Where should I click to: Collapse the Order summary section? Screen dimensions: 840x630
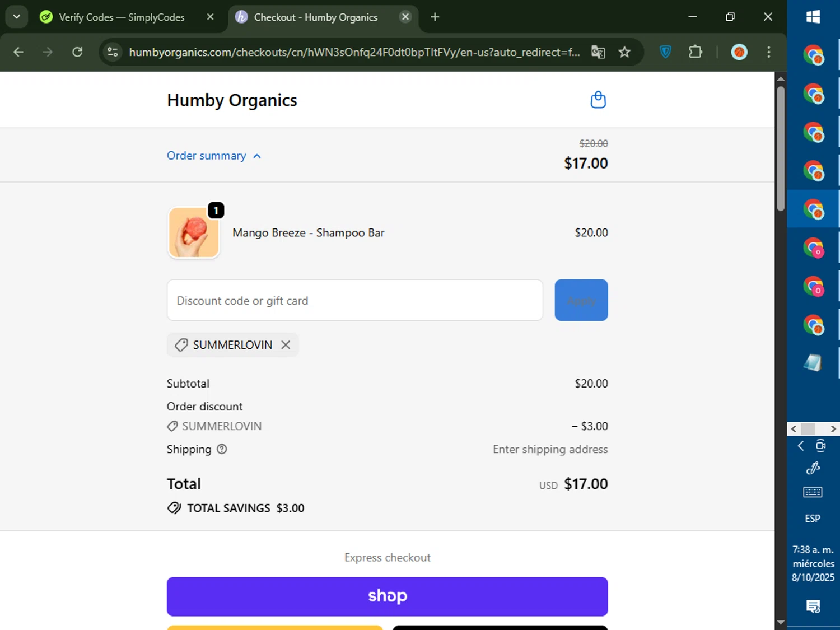pyautogui.click(x=214, y=156)
